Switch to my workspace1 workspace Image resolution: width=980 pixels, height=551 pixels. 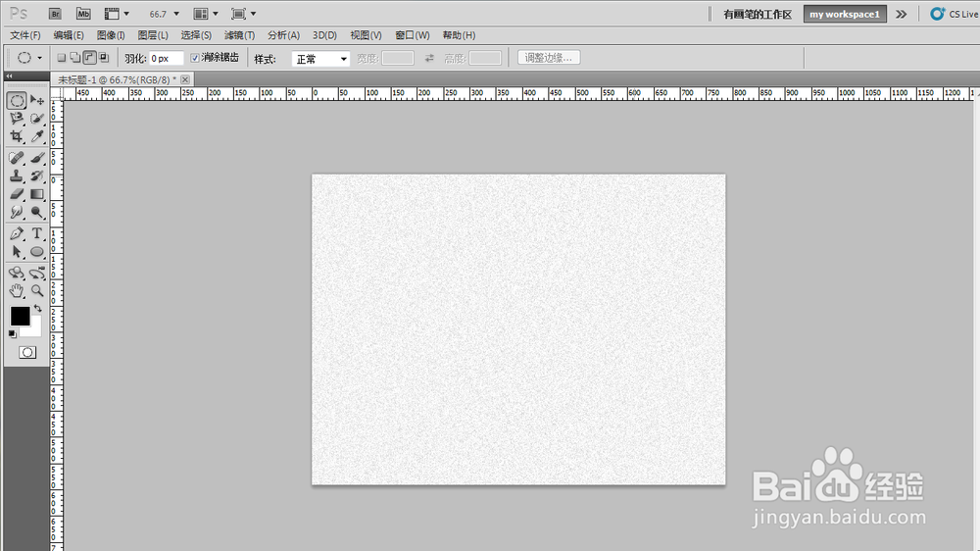click(x=845, y=14)
